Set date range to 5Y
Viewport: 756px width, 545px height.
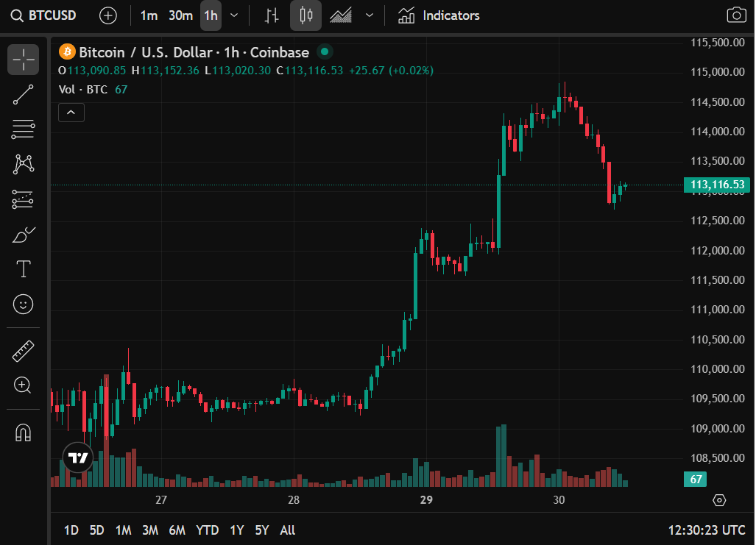coord(262,530)
